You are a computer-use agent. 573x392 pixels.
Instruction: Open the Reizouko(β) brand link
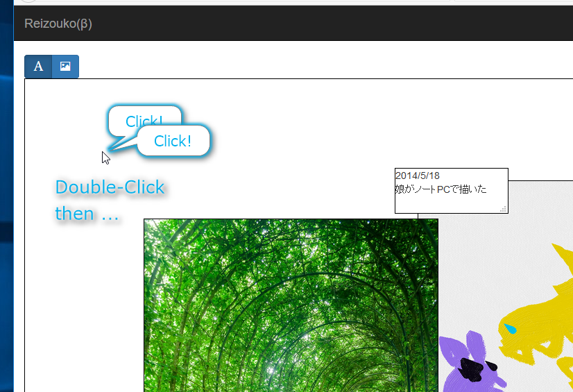[x=58, y=24]
